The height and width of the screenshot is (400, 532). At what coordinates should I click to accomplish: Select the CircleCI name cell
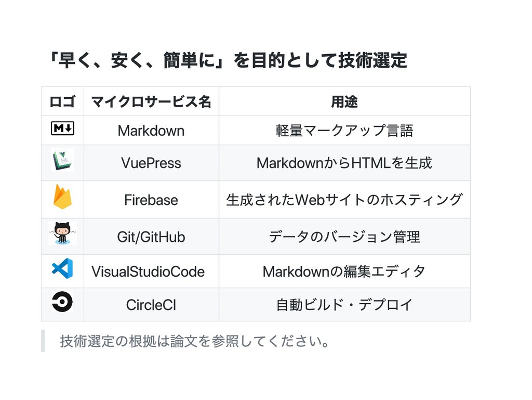pyautogui.click(x=151, y=305)
